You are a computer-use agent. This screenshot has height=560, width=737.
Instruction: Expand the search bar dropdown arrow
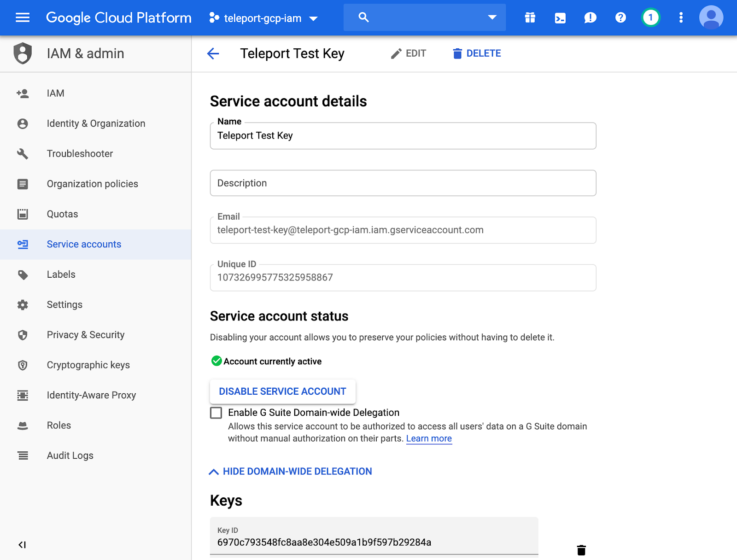[x=492, y=17]
